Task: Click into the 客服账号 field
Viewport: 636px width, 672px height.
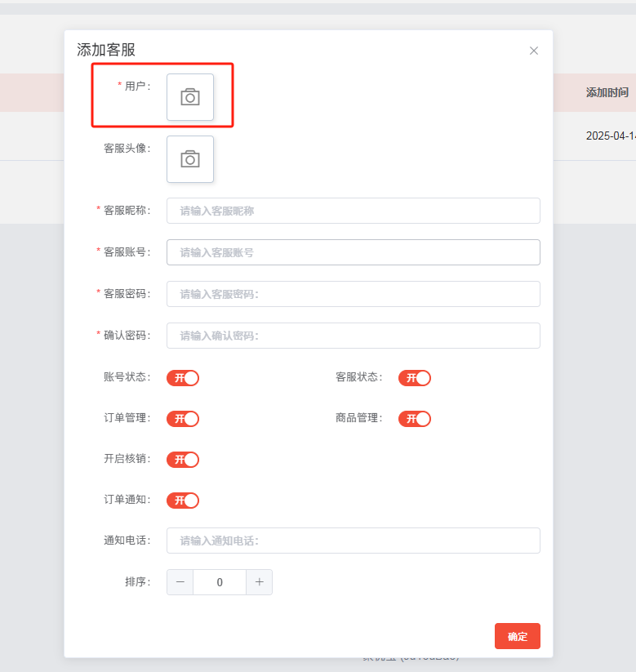Action: (x=354, y=252)
